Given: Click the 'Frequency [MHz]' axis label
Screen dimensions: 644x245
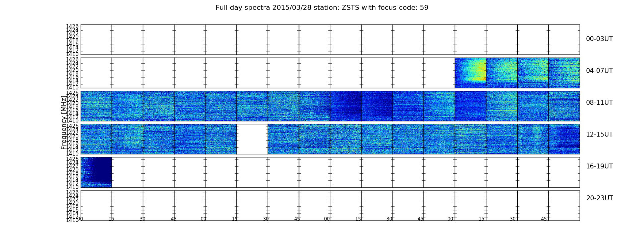Looking at the screenshot, I should (x=64, y=123).
